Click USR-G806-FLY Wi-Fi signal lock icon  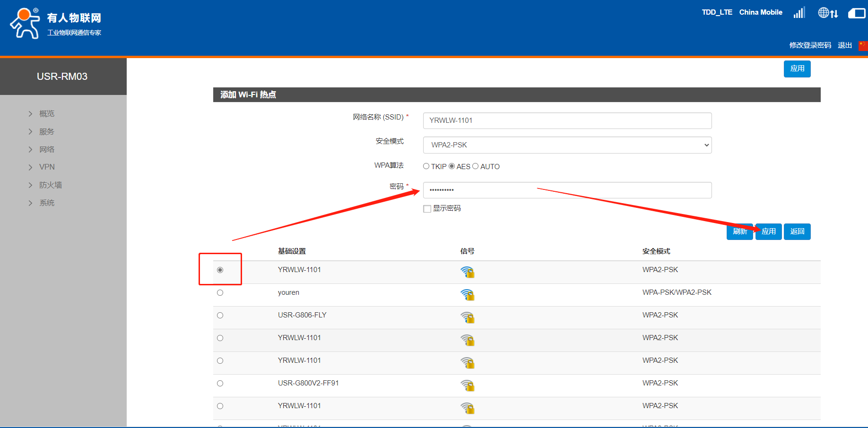tap(467, 317)
